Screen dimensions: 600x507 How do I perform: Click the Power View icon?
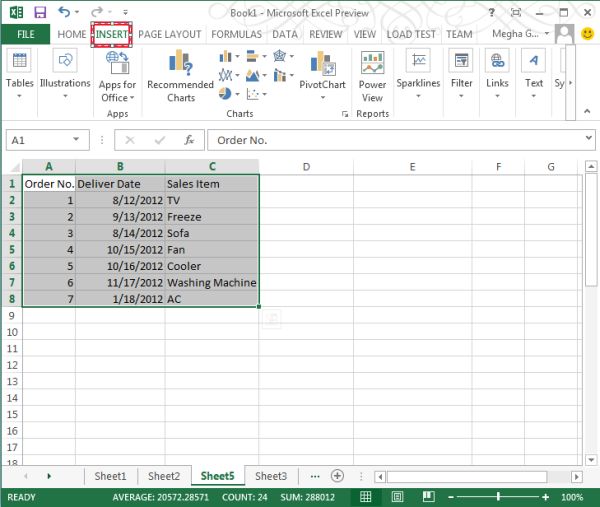pyautogui.click(x=372, y=63)
